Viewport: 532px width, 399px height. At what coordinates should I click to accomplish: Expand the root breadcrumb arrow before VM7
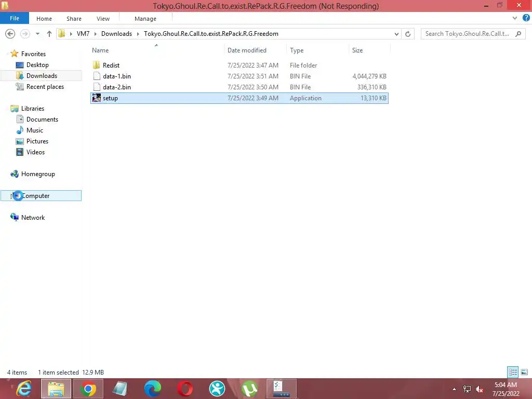point(71,34)
